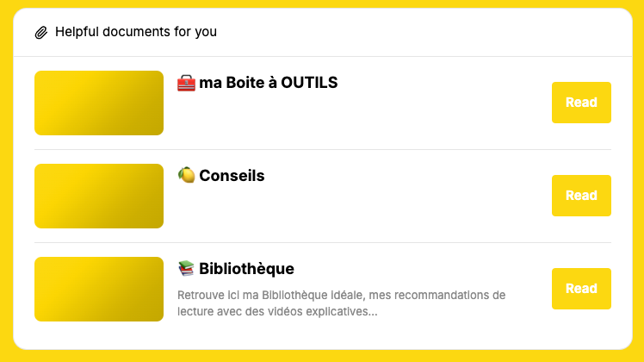Click the red toolbox emoji icon
Screen dimensions: 644x362
click(186, 83)
